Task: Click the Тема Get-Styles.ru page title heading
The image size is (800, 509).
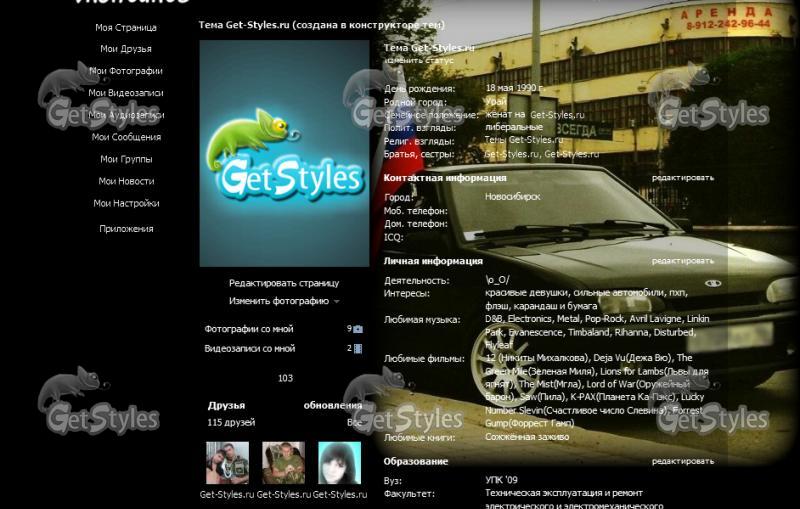Action: tap(321, 24)
